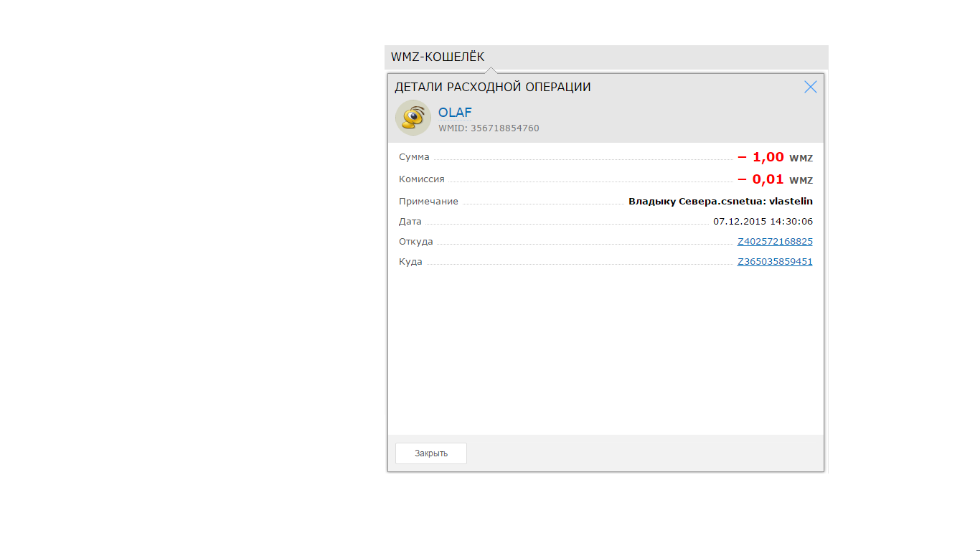The image size is (980, 551).
Task: Close the expense operation details with the X icon
Action: (x=810, y=87)
